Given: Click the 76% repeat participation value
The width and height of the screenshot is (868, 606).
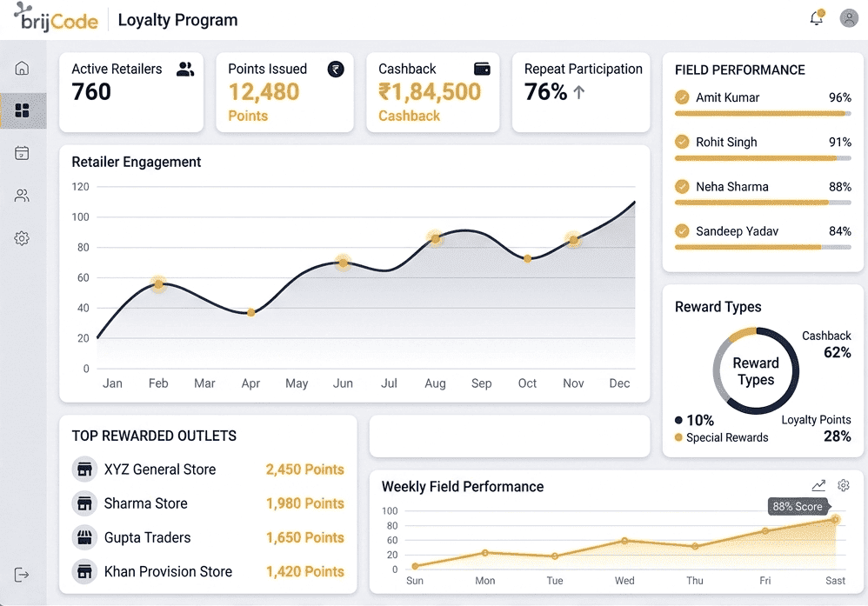Looking at the screenshot, I should pos(546,92).
